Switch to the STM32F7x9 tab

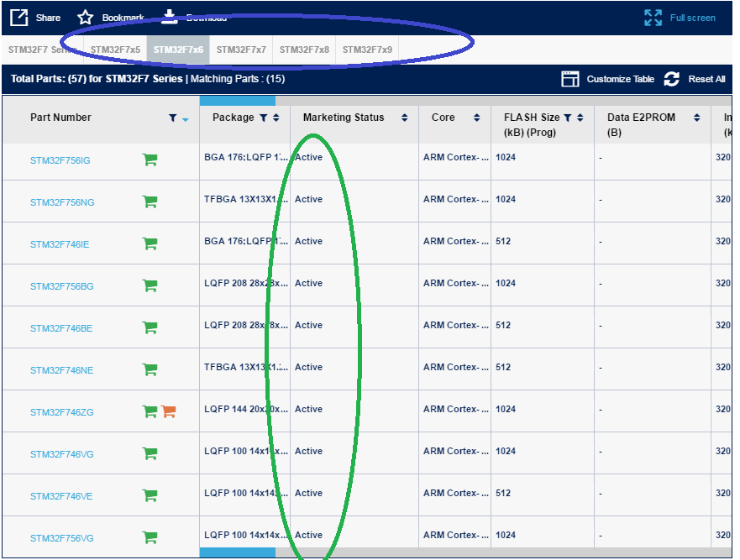[x=367, y=50]
